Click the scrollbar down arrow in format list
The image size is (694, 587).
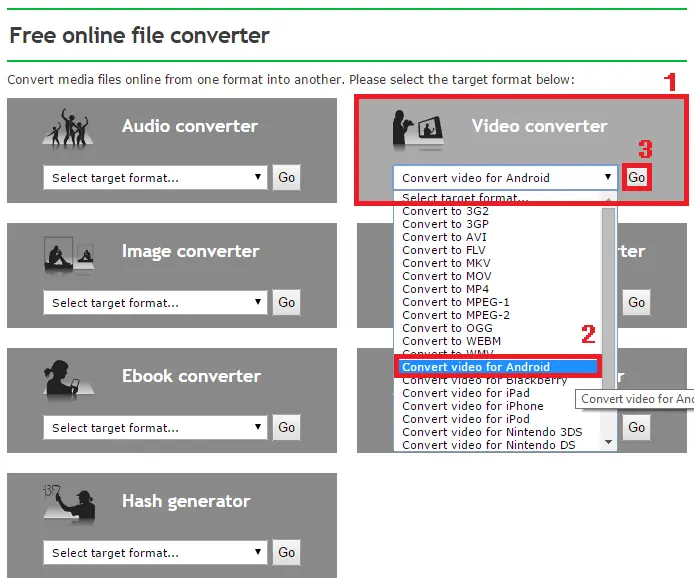pos(609,442)
